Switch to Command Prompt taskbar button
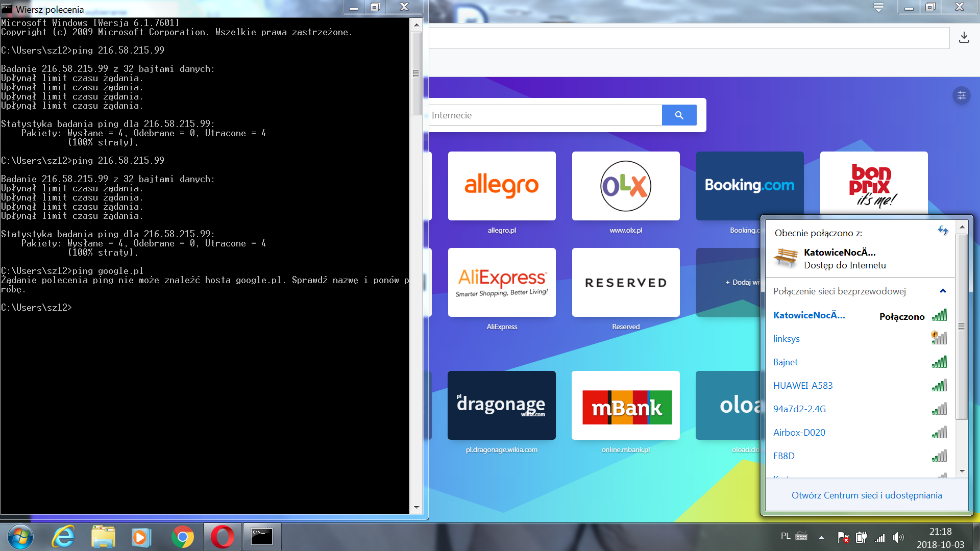This screenshot has width=980, height=551. tap(262, 537)
